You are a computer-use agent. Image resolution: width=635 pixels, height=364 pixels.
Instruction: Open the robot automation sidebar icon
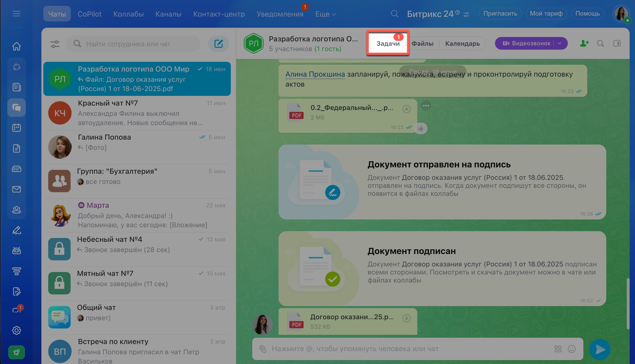pyautogui.click(x=17, y=251)
